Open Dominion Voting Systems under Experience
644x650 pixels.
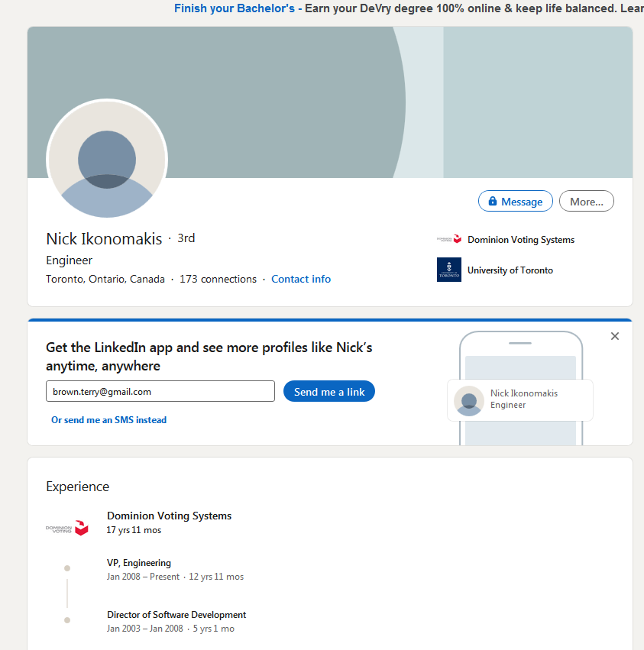[169, 516]
